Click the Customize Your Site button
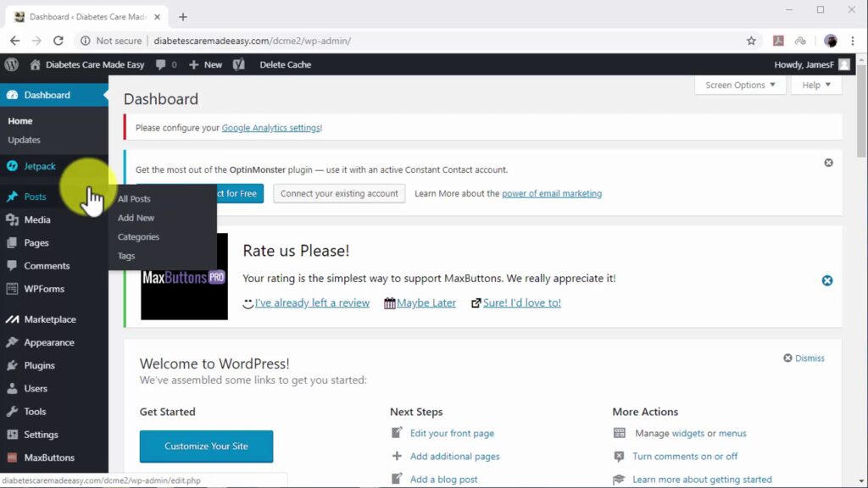Screen dimensions: 868x488 click(x=206, y=446)
